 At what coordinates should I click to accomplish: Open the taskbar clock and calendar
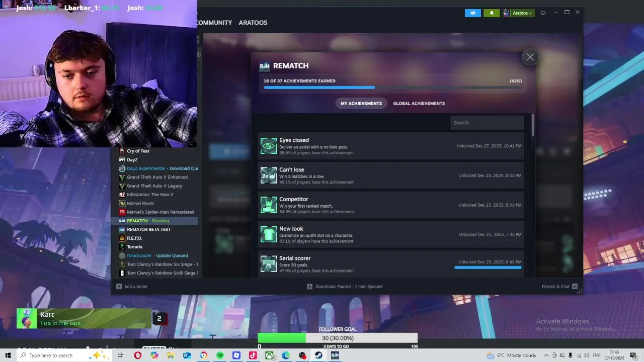615,355
